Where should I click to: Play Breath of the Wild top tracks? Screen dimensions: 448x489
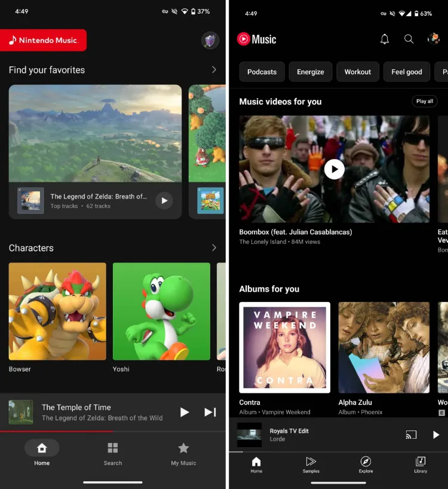tap(164, 201)
